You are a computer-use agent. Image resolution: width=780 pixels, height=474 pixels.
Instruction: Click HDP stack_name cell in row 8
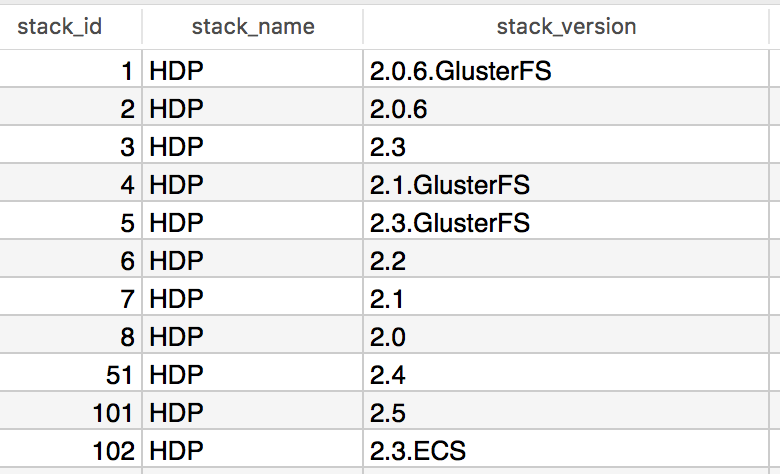click(253, 337)
